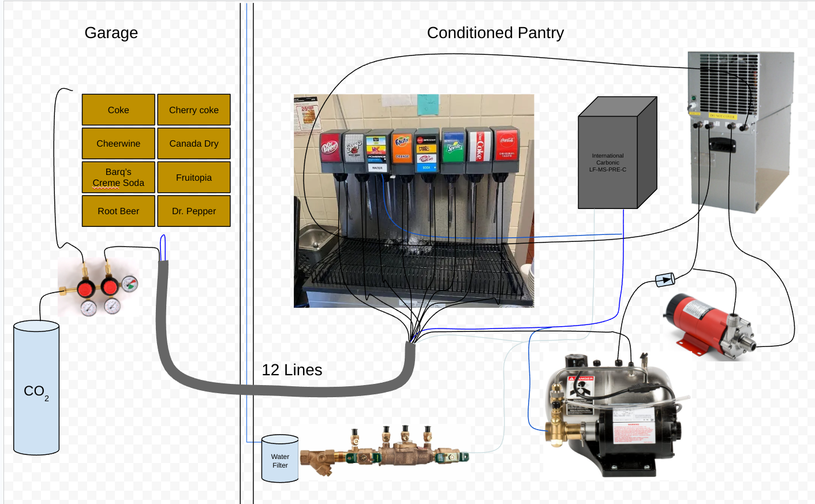This screenshot has width=815, height=504.
Task: Select the Canada Dry syrup box
Action: click(x=194, y=143)
